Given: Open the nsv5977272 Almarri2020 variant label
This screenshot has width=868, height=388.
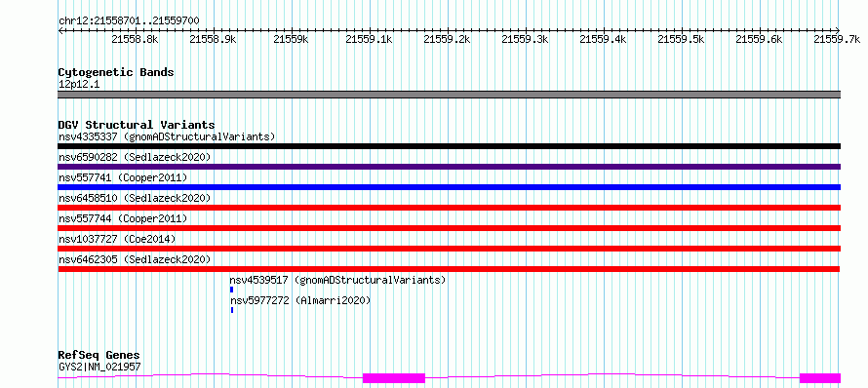Looking at the screenshot, I should 300,300.
